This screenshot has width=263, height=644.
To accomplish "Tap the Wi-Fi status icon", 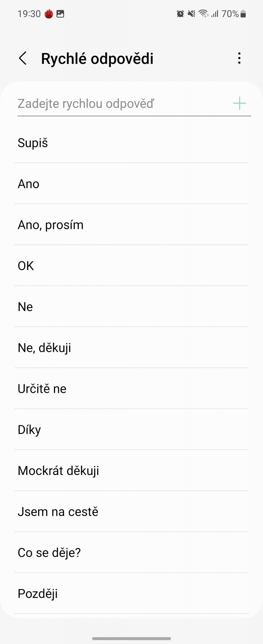I will click(203, 14).
